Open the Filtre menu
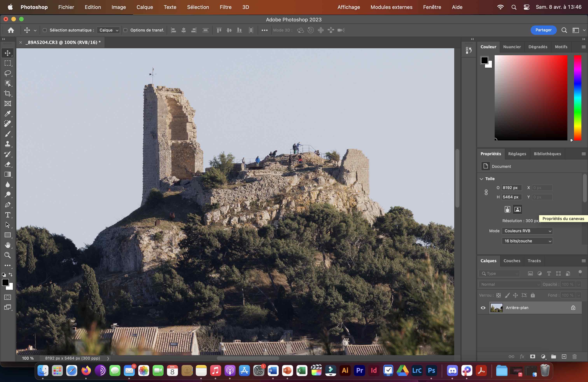This screenshot has width=588, height=382. click(226, 7)
